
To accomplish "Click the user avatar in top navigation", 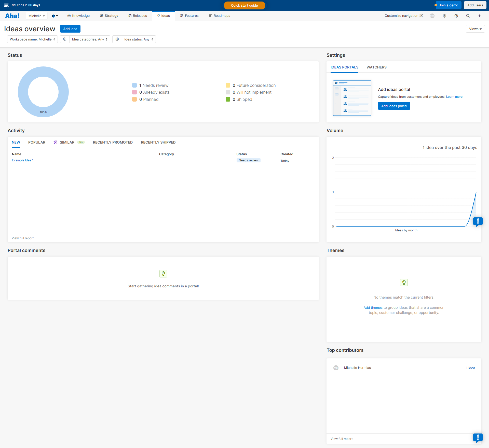I will tap(432, 16).
